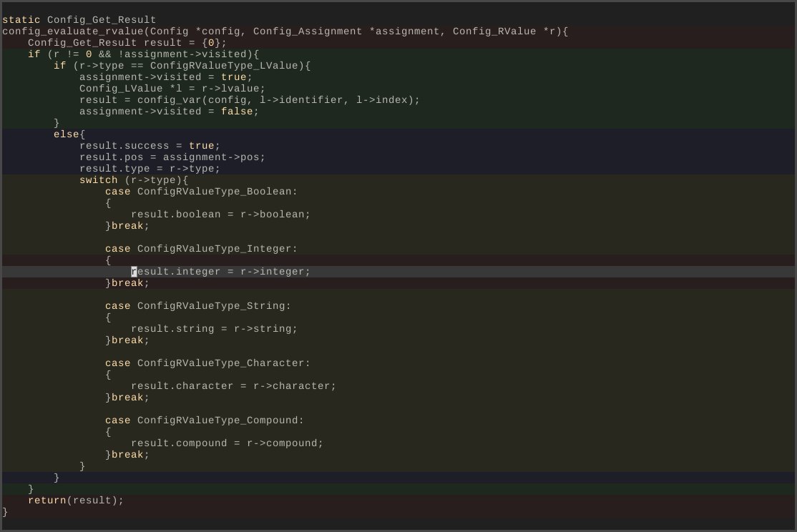Click the 'static Config_Get_Result' line

(x=79, y=20)
